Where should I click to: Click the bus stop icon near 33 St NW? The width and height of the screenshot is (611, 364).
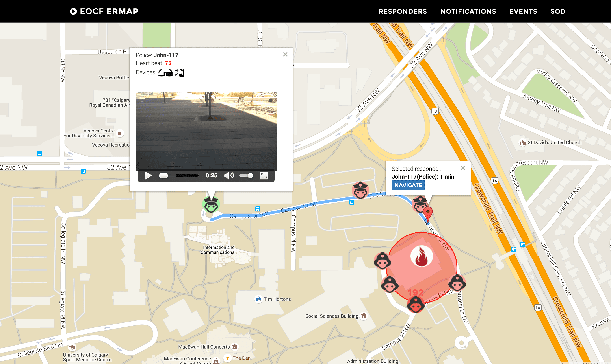[39, 154]
